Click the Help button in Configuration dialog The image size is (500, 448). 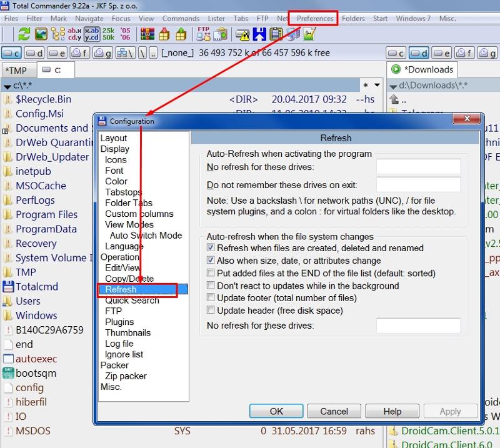(392, 411)
